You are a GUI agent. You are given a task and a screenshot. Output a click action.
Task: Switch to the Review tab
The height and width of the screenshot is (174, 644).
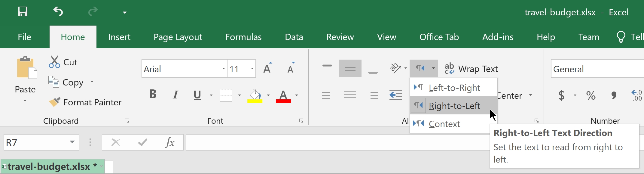(x=340, y=37)
